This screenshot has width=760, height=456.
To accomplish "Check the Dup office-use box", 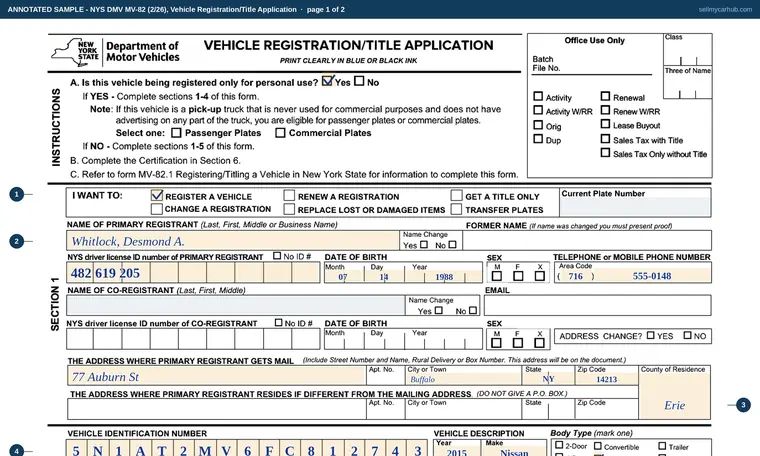I will click(538, 139).
